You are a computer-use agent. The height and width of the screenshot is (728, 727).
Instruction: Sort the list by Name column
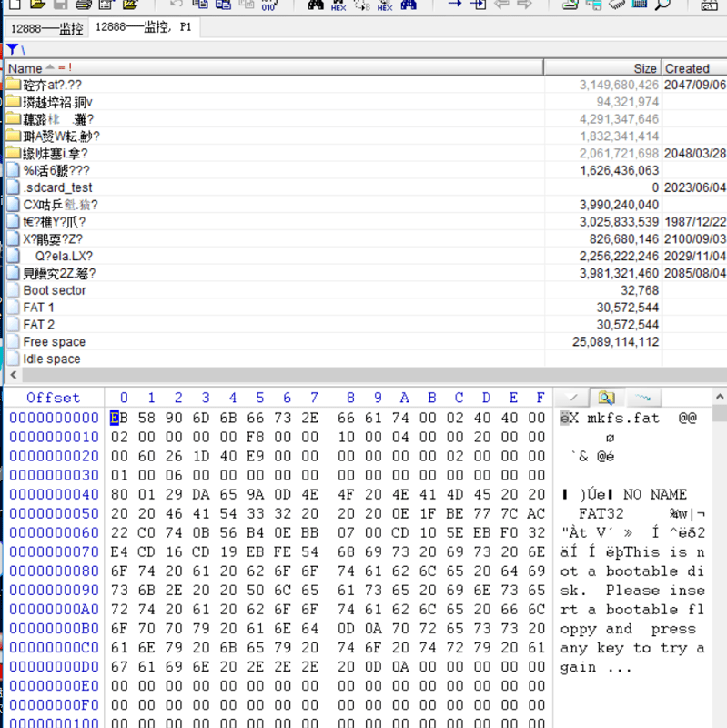[x=25, y=68]
